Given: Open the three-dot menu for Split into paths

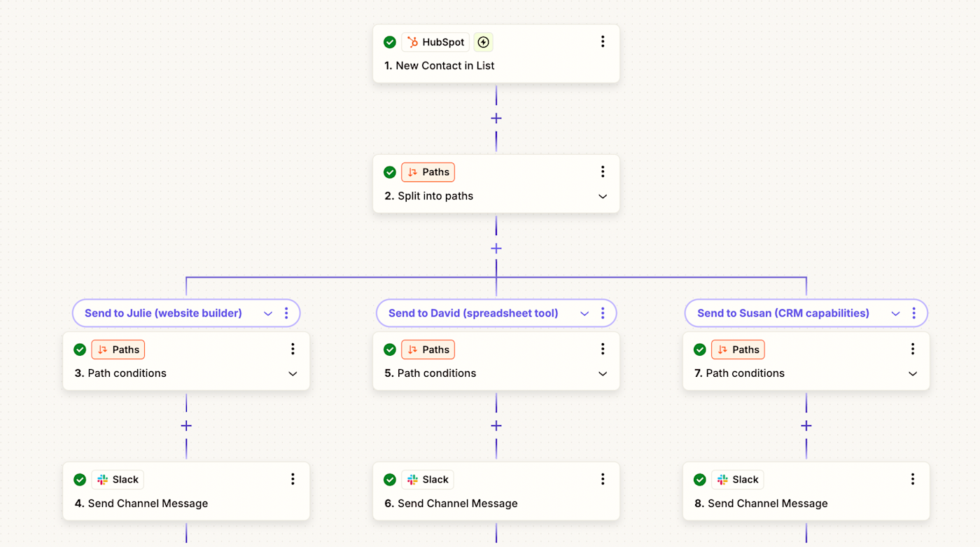Looking at the screenshot, I should (x=603, y=172).
